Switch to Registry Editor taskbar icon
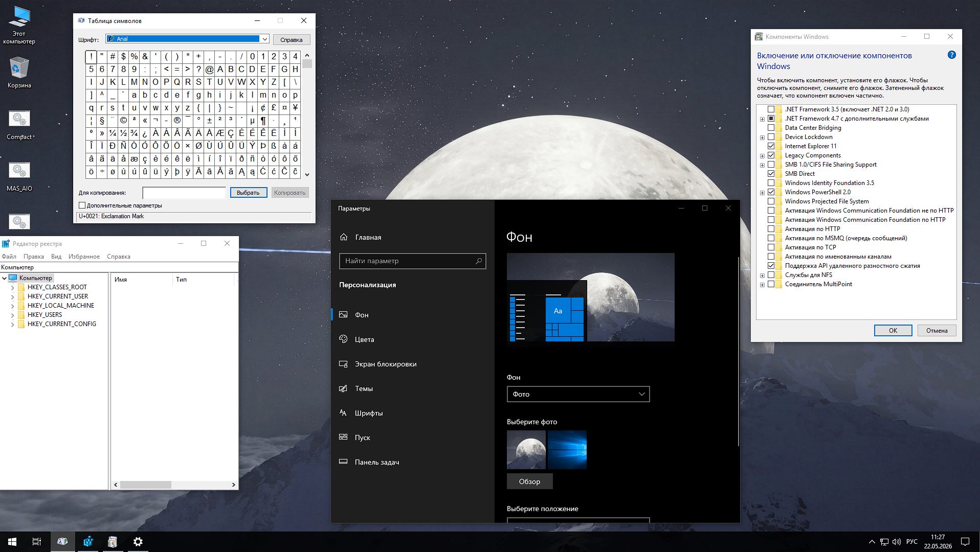This screenshot has width=980, height=552. pyautogui.click(x=88, y=542)
